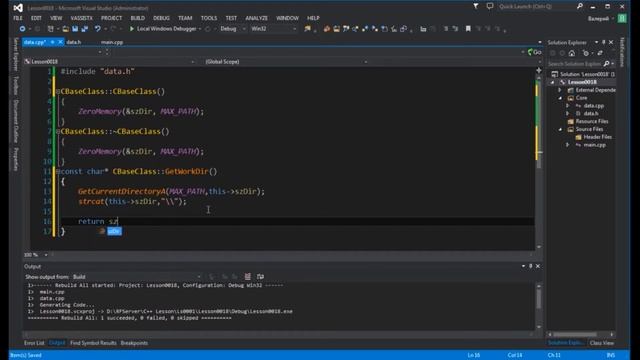
Task: Click the Solution Explorer back icon
Action: tap(553, 53)
